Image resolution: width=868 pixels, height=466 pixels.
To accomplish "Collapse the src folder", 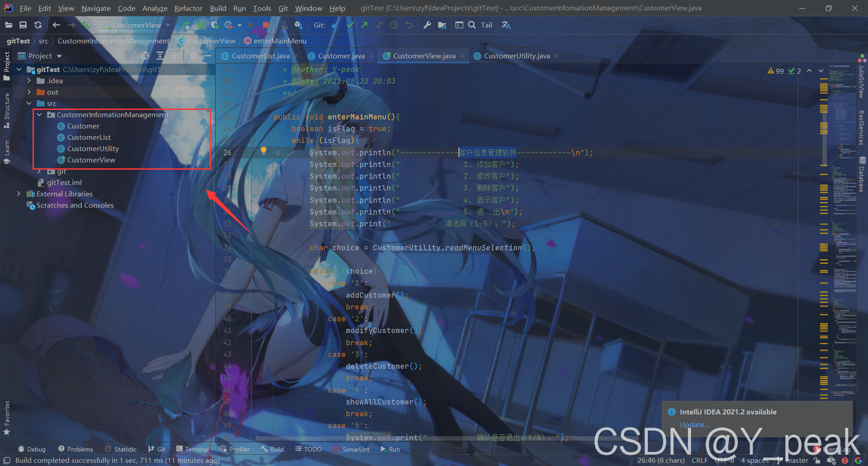I will [x=29, y=103].
